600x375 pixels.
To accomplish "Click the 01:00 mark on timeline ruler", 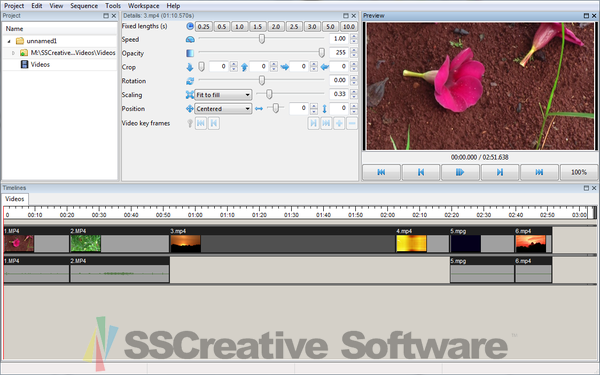I will pos(195,215).
